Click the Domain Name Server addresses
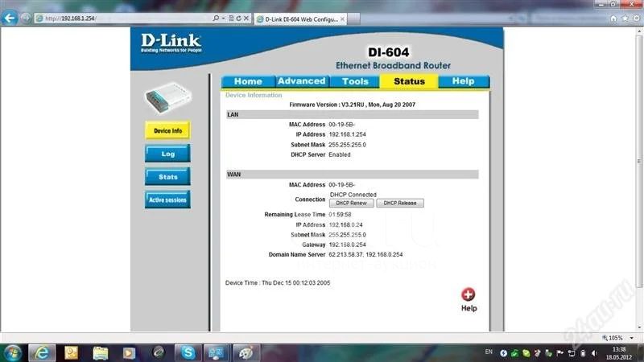This screenshot has width=644, height=362. pyautogui.click(x=365, y=254)
